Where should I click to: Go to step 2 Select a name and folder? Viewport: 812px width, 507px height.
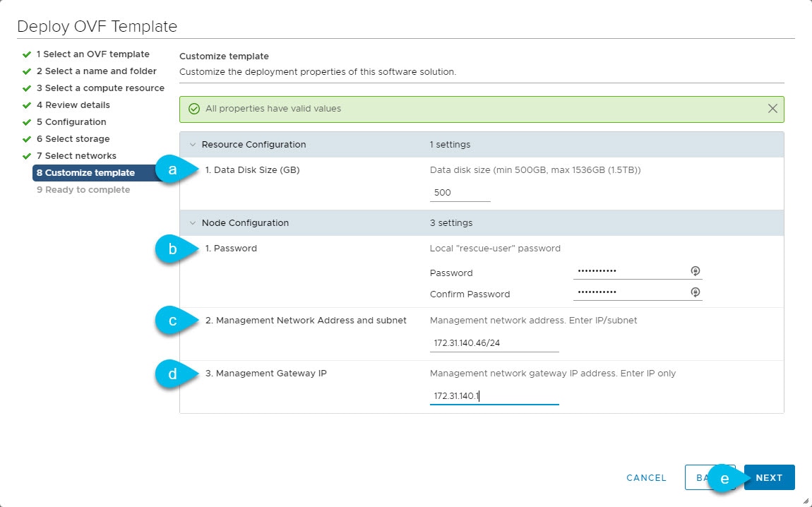click(96, 71)
